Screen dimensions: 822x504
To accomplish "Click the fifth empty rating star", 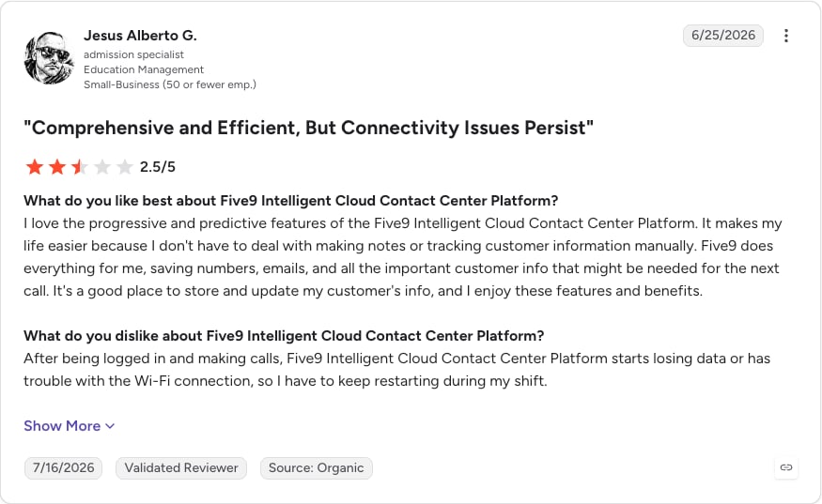I will tap(125, 167).
